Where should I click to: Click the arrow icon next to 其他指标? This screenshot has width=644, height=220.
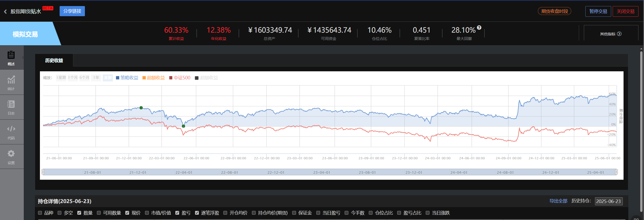619,34
